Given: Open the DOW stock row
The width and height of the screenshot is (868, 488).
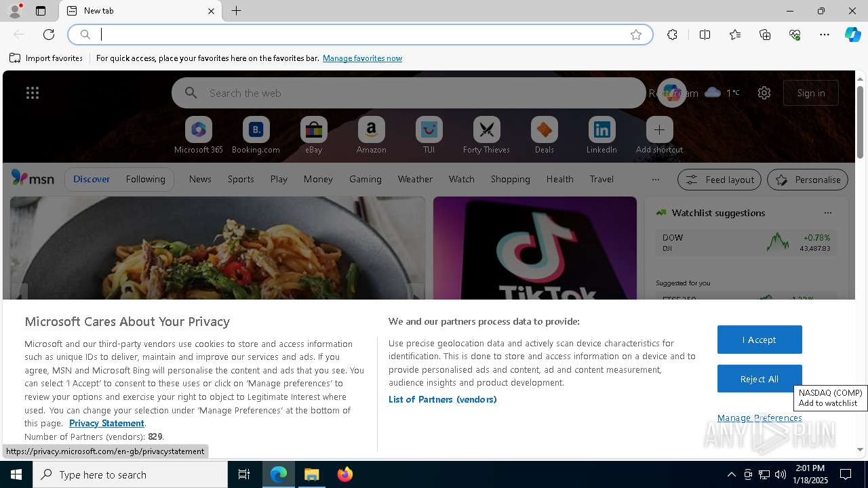Looking at the screenshot, I should coord(746,243).
